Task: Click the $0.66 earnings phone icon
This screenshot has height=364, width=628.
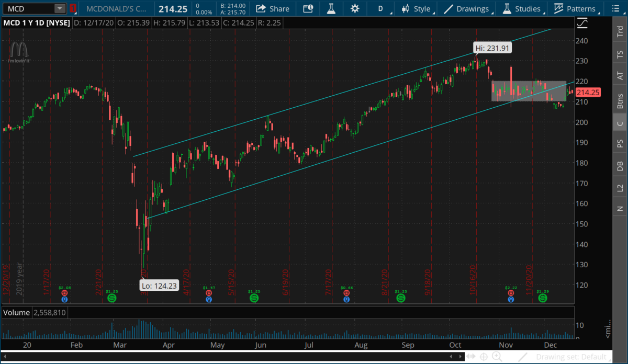Action: [346, 293]
